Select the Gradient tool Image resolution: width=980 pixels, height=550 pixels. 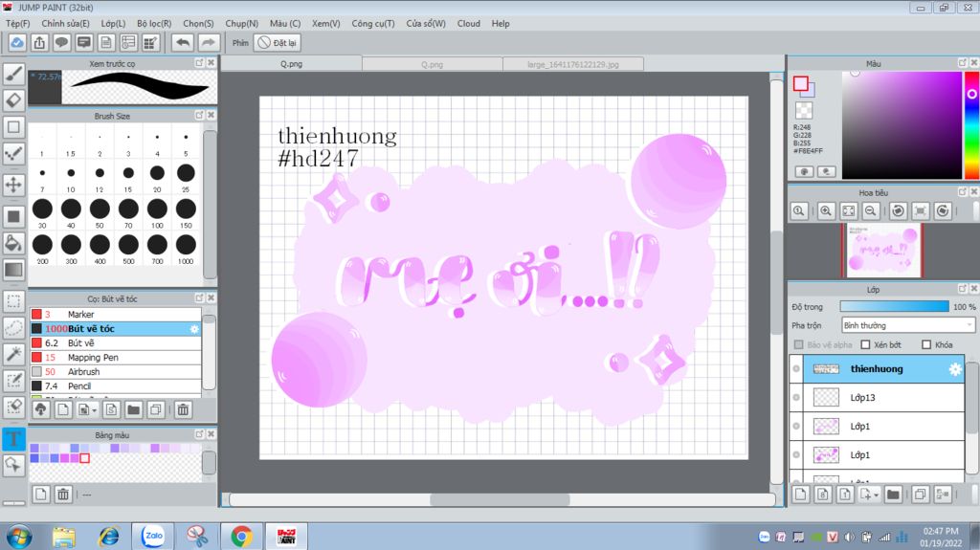point(13,270)
